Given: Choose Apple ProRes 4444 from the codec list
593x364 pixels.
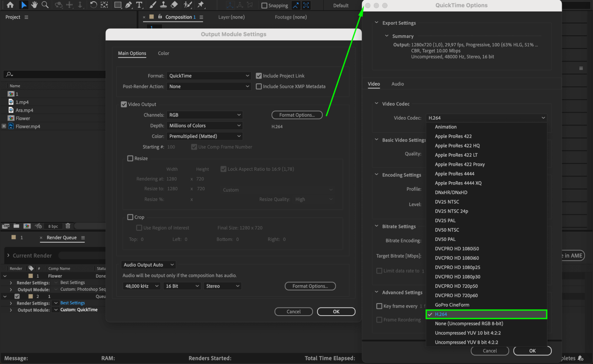Looking at the screenshot, I should [x=454, y=174].
